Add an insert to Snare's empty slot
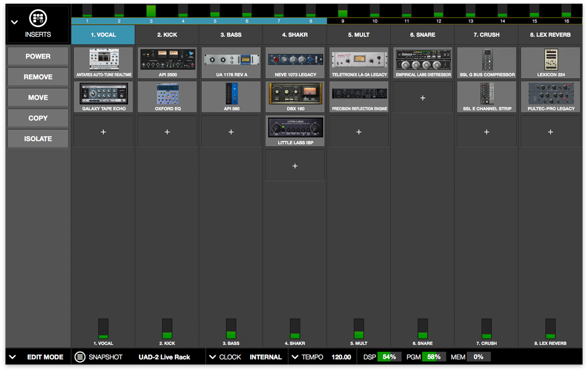 tap(423, 98)
